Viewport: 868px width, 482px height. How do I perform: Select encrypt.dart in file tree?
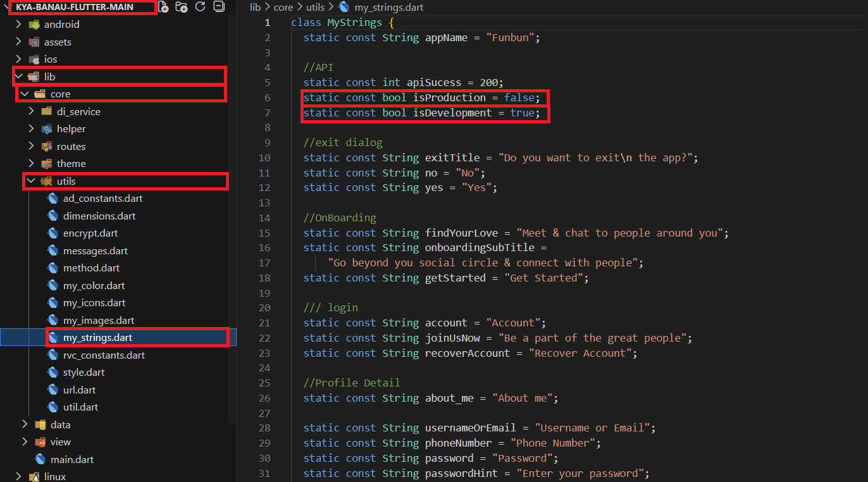[x=90, y=233]
